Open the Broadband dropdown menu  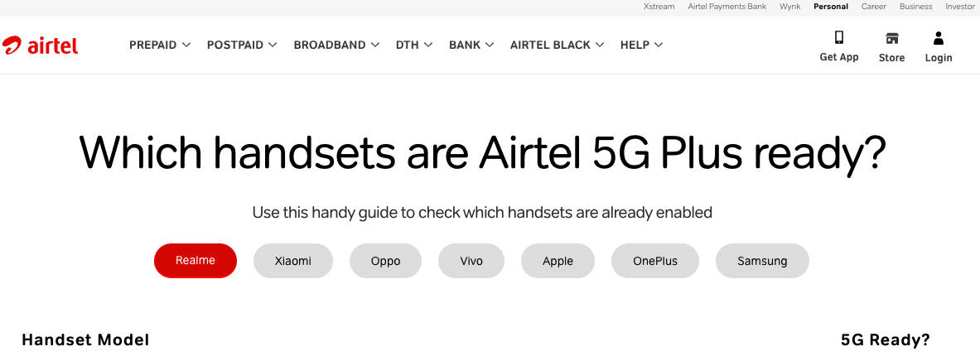click(x=336, y=45)
